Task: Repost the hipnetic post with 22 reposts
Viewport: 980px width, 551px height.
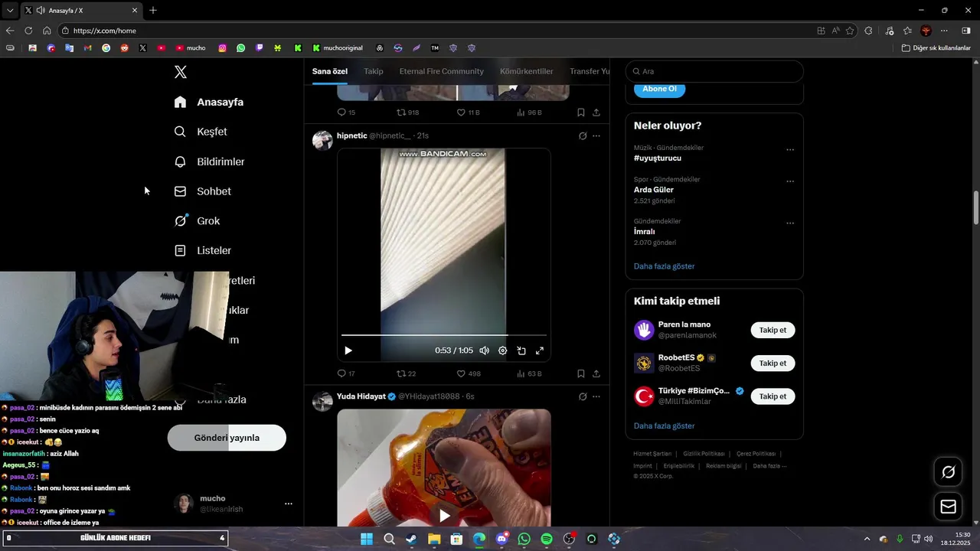Action: coord(407,373)
